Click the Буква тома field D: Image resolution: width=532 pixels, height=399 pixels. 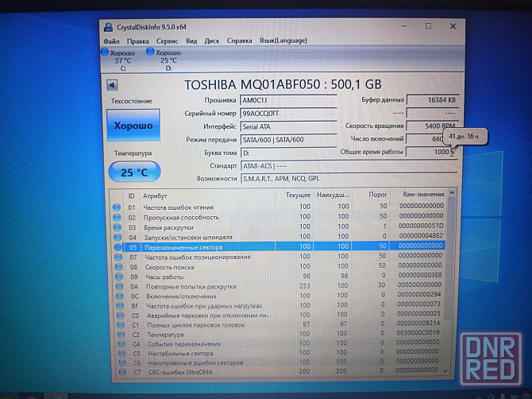click(x=288, y=153)
